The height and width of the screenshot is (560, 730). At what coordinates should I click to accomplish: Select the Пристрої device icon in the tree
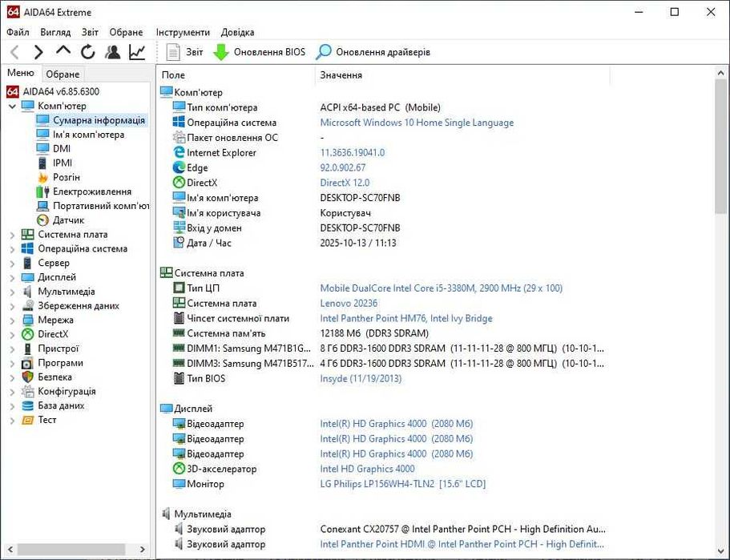(x=28, y=348)
